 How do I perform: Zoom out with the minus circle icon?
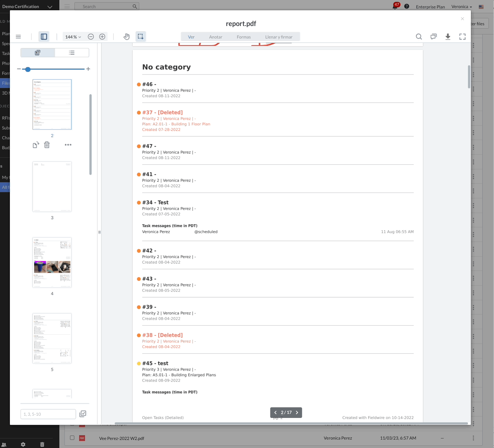(x=91, y=37)
